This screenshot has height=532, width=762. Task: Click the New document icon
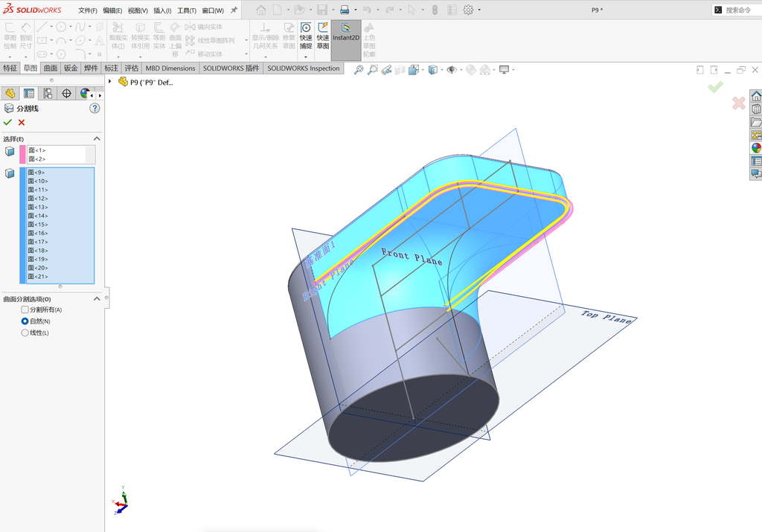pos(278,10)
